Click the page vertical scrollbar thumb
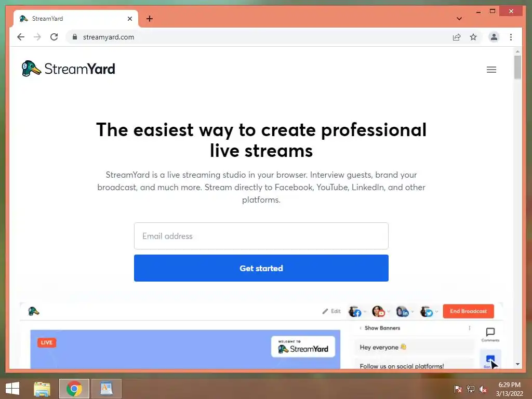This screenshot has height=399, width=532. (517, 68)
